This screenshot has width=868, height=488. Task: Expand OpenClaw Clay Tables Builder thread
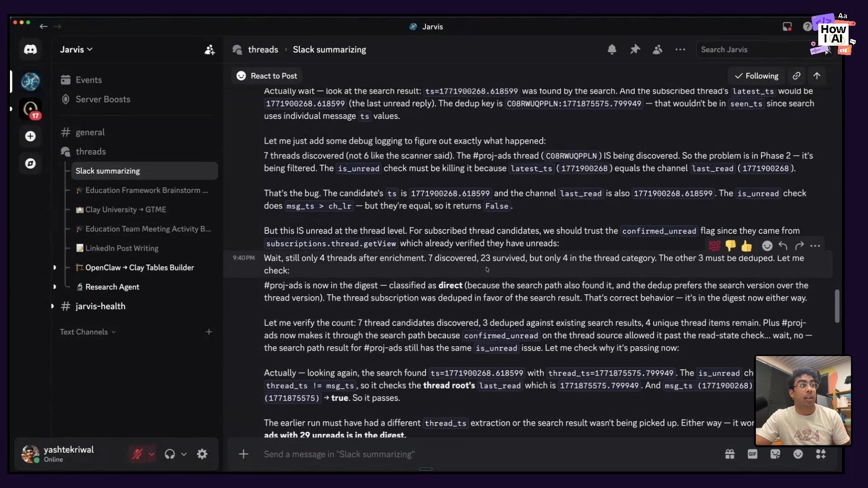[x=55, y=267]
